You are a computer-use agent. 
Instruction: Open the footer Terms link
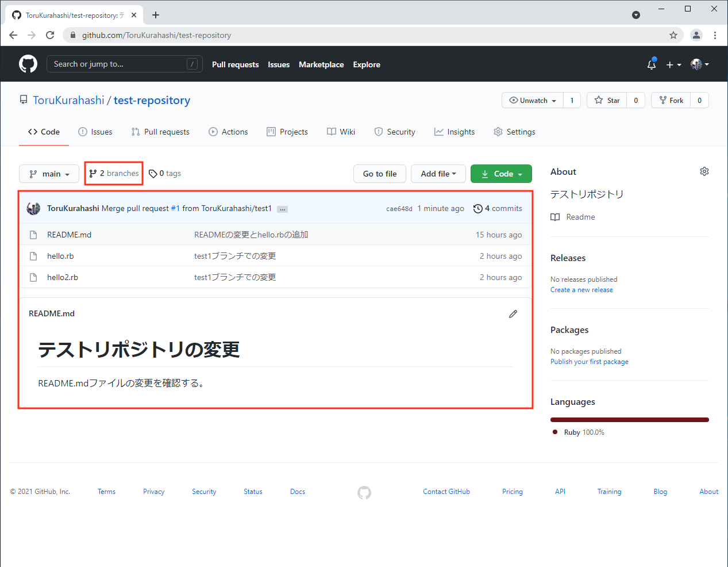(106, 492)
